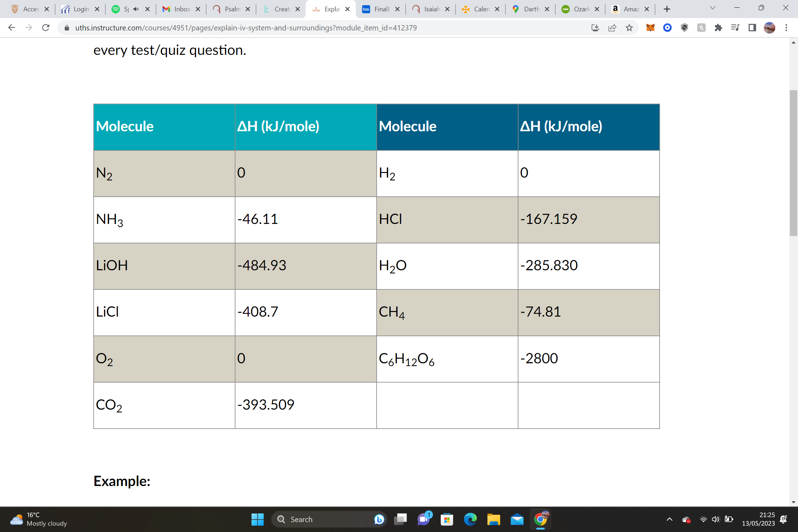Click the site lock icon

[66, 28]
